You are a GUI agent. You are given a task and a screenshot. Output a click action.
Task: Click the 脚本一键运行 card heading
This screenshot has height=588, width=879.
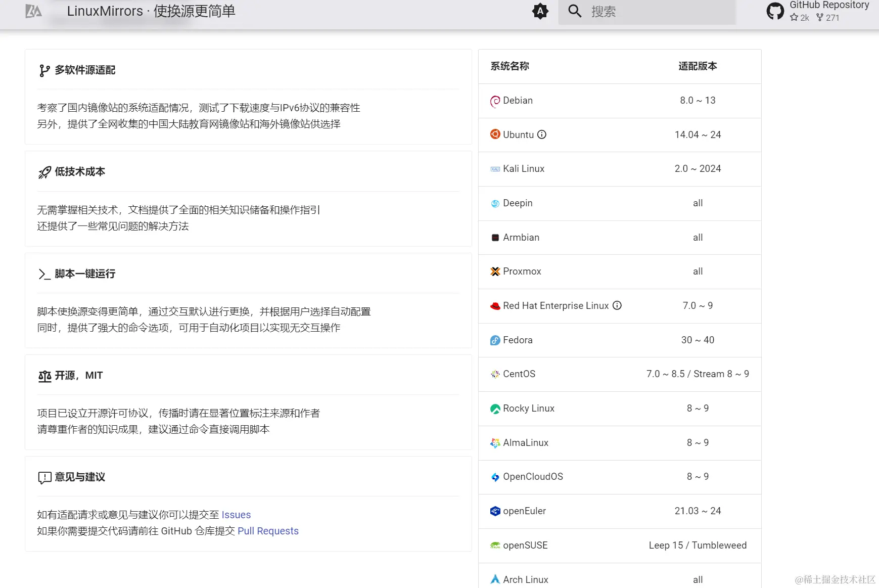[85, 274]
